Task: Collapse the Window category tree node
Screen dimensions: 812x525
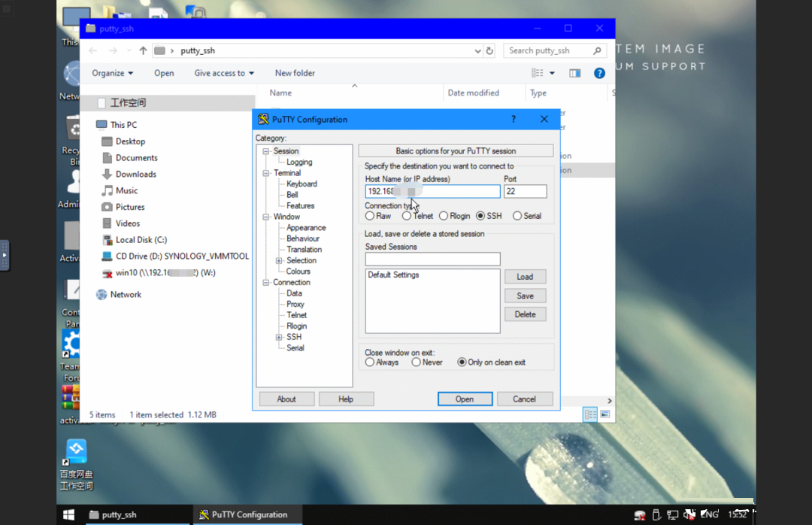Action: coord(266,217)
